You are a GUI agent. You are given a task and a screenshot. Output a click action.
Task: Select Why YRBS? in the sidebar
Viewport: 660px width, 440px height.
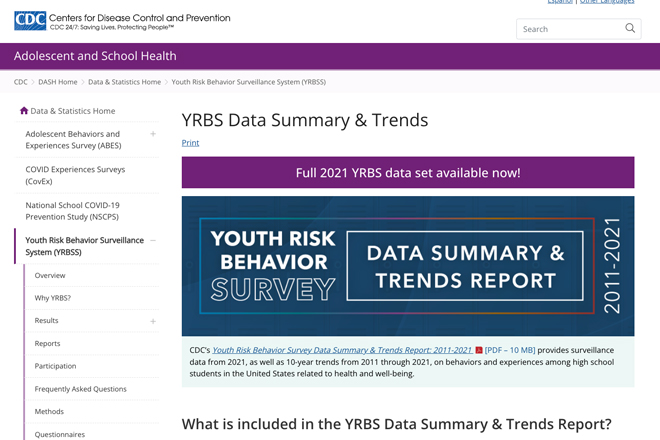coord(53,298)
